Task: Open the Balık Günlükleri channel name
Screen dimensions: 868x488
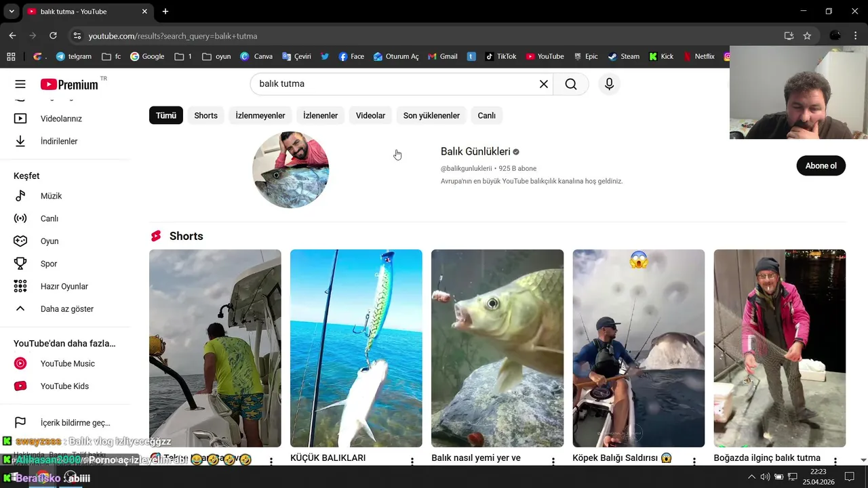Action: click(475, 152)
